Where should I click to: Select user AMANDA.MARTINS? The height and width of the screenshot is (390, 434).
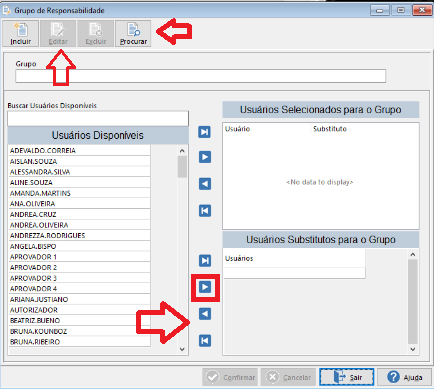coord(79,193)
